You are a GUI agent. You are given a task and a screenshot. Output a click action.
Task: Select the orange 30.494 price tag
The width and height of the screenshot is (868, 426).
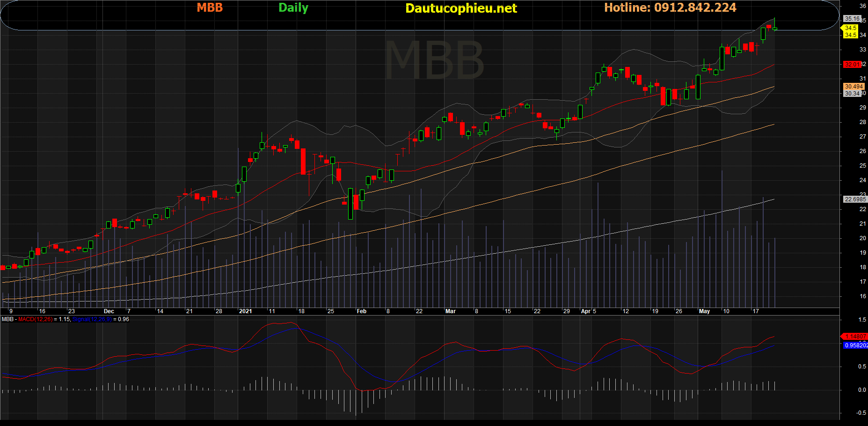(x=853, y=87)
